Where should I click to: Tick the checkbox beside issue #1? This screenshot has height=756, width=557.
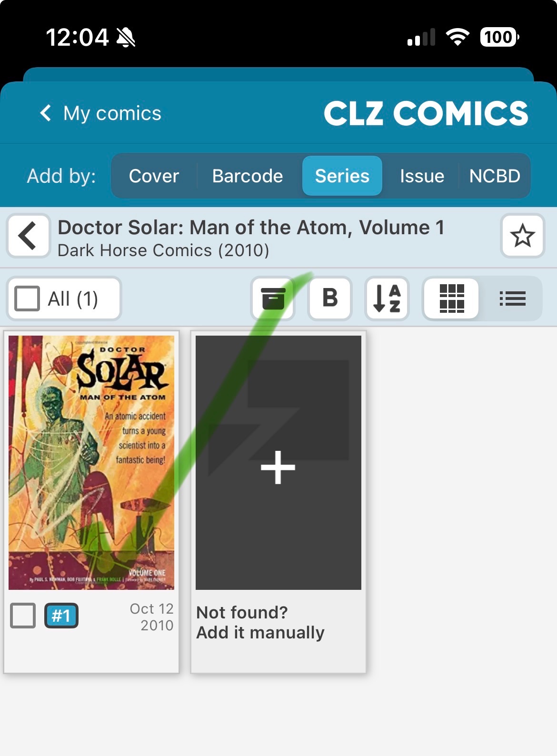[23, 616]
